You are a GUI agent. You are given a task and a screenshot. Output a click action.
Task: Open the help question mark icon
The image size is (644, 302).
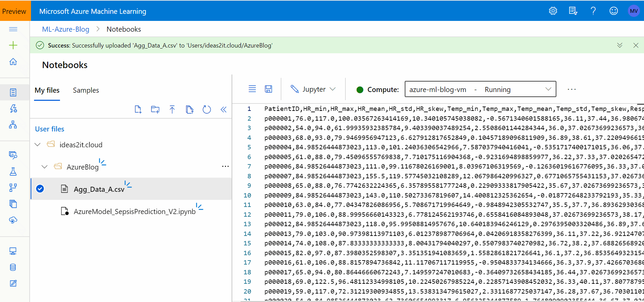593,11
